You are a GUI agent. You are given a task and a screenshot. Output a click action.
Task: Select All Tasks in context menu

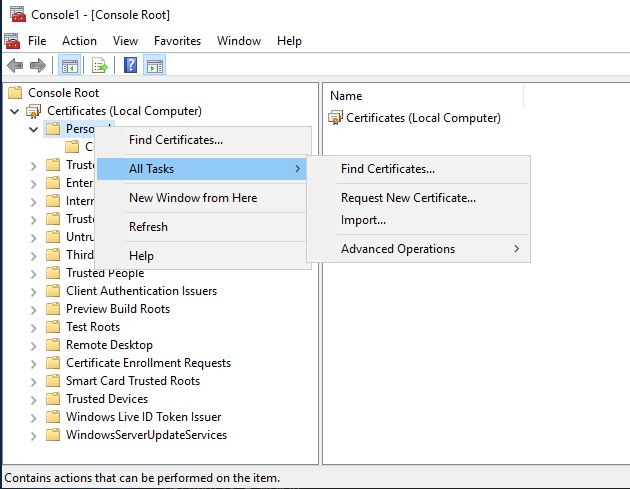(201, 169)
